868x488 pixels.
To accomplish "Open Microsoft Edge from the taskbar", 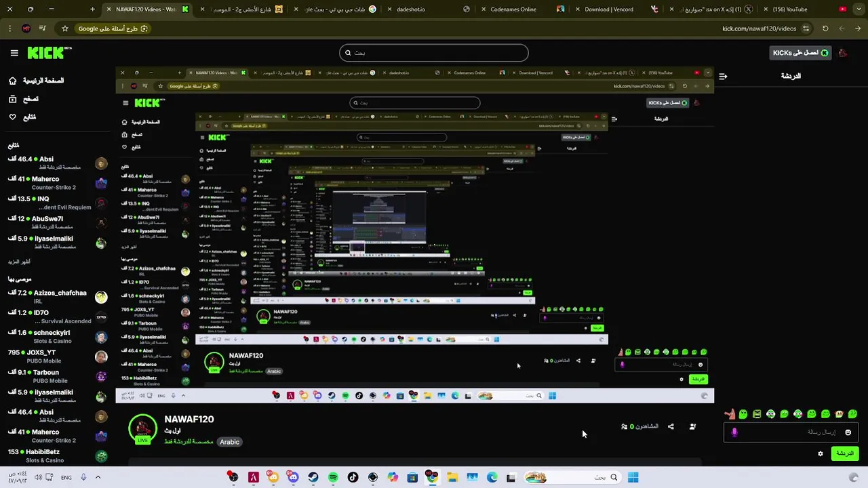I will [492, 478].
